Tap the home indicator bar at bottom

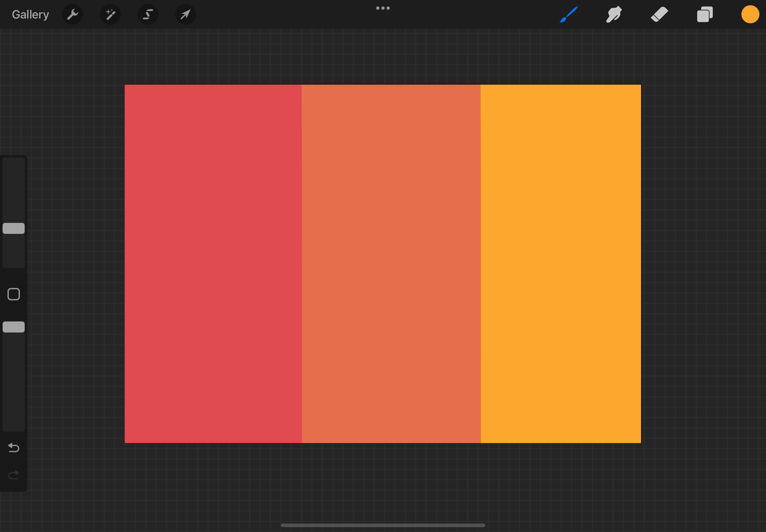click(383, 525)
